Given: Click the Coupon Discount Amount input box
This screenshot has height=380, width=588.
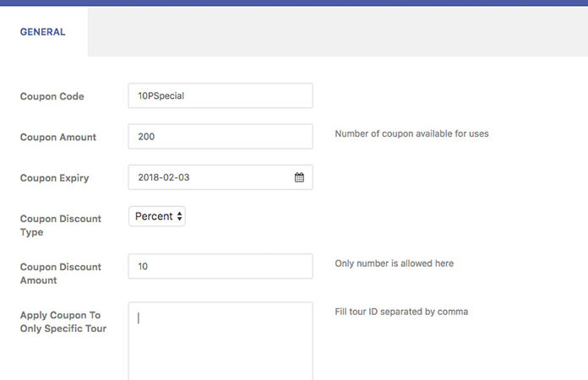Looking at the screenshot, I should point(220,266).
